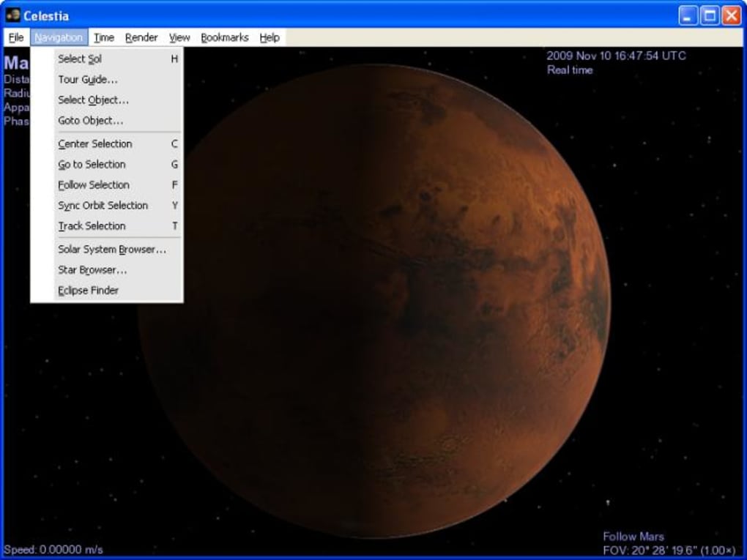Click the Celestia title bar icon
Image resolution: width=747 pixels, height=560 pixels.
13,15
